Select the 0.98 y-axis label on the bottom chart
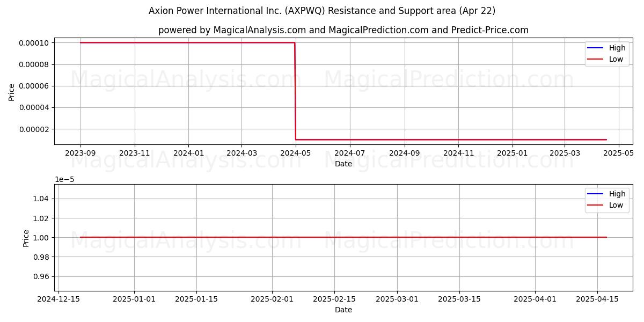The width and height of the screenshot is (644, 322). pos(41,257)
